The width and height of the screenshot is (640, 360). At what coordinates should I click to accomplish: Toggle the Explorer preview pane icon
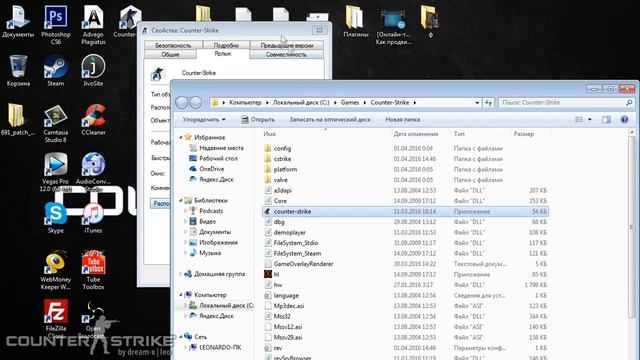[607, 119]
